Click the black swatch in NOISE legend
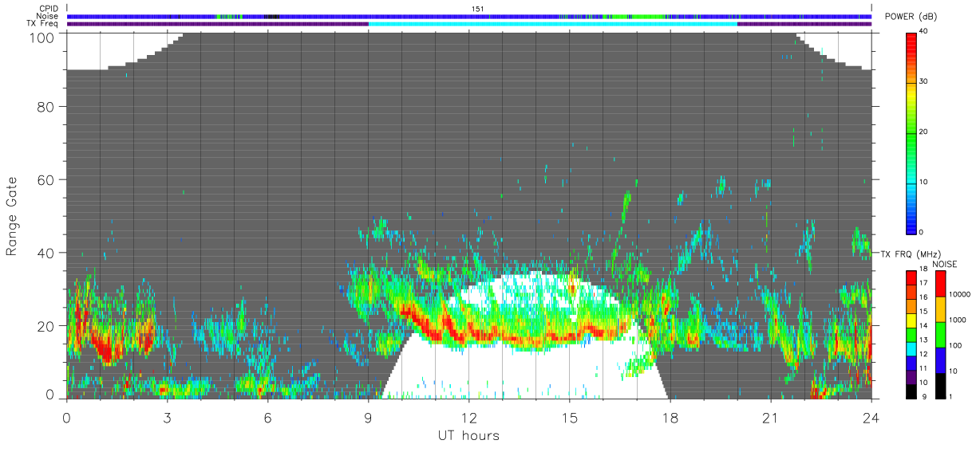The image size is (980, 452). [940, 386]
